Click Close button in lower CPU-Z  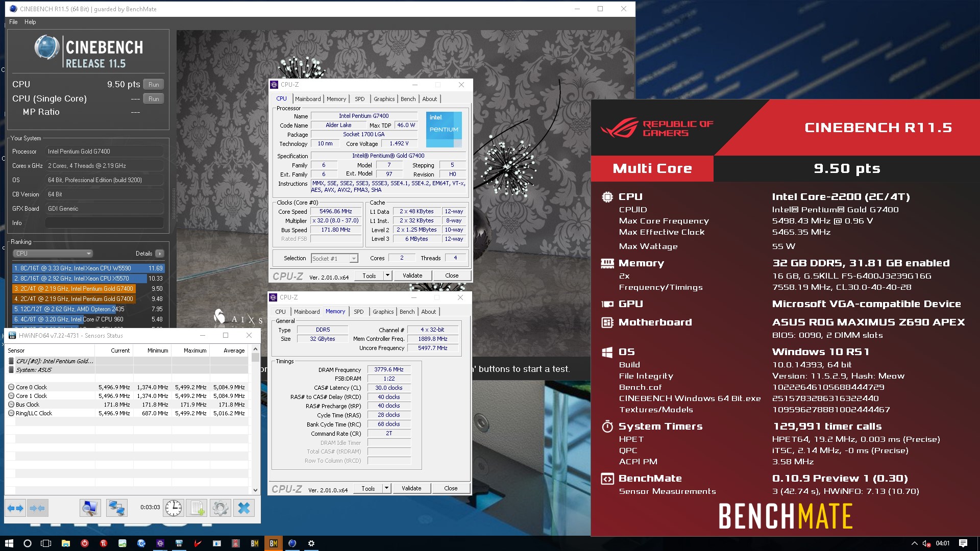(x=451, y=488)
